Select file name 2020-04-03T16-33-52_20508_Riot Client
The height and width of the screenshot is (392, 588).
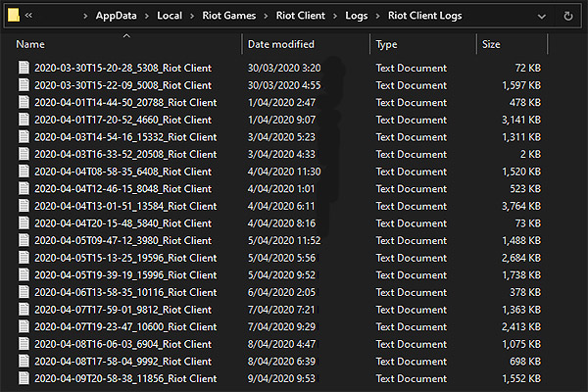(x=125, y=154)
